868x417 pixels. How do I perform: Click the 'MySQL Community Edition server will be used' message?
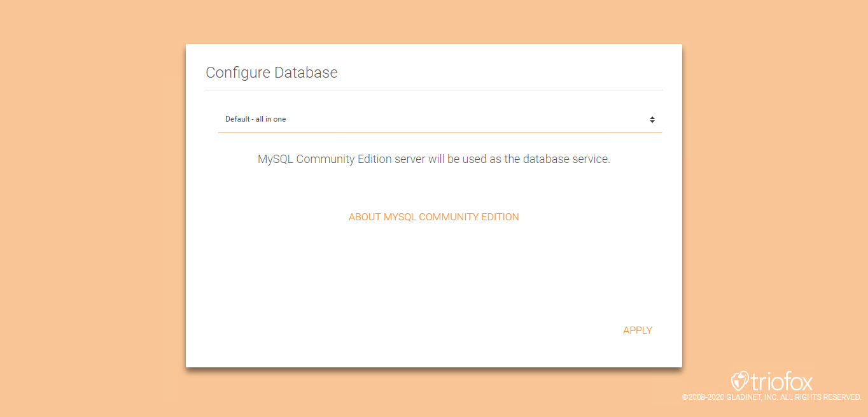[x=434, y=159]
